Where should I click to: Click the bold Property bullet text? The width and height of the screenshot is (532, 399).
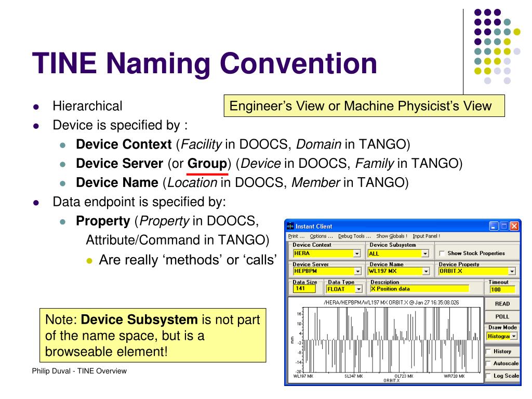click(x=103, y=221)
